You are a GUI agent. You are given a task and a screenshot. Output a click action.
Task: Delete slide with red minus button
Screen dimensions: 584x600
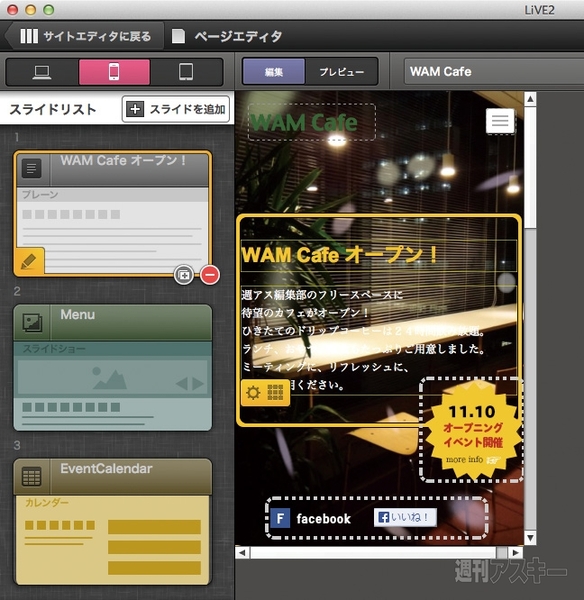pyautogui.click(x=210, y=275)
